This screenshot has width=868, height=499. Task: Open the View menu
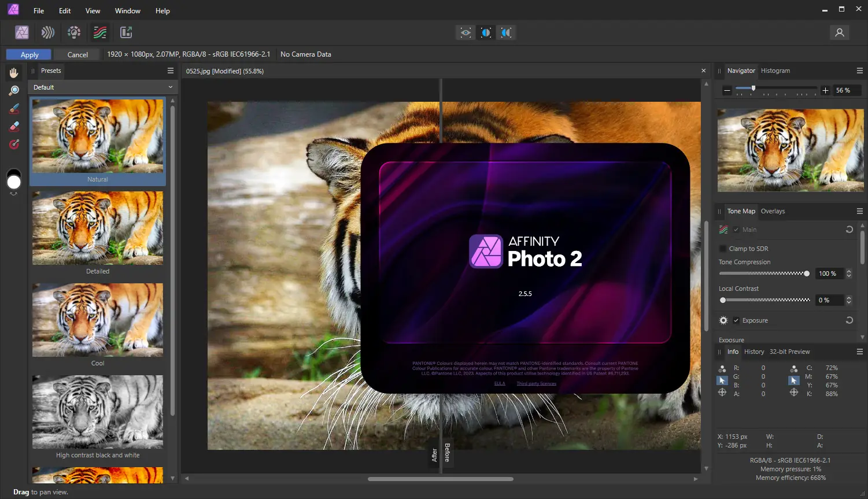(93, 10)
